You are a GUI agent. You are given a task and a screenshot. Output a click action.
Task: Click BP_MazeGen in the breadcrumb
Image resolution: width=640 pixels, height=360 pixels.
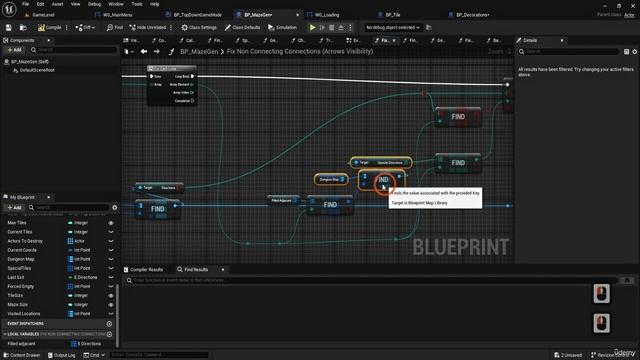[199, 51]
